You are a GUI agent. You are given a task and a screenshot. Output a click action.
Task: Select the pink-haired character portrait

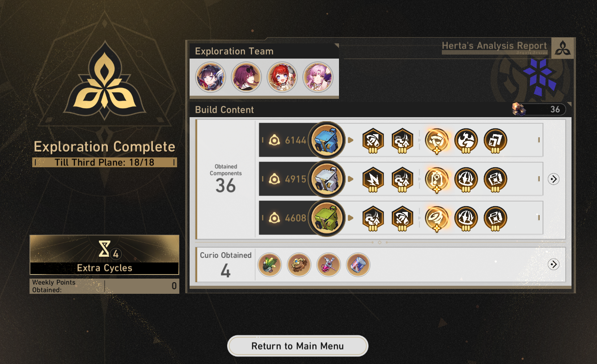point(318,77)
